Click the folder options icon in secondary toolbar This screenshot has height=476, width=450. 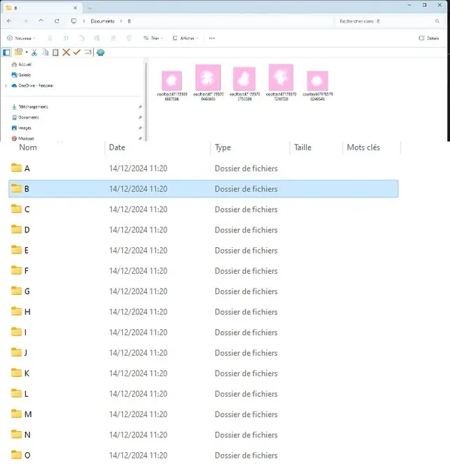click(18, 52)
